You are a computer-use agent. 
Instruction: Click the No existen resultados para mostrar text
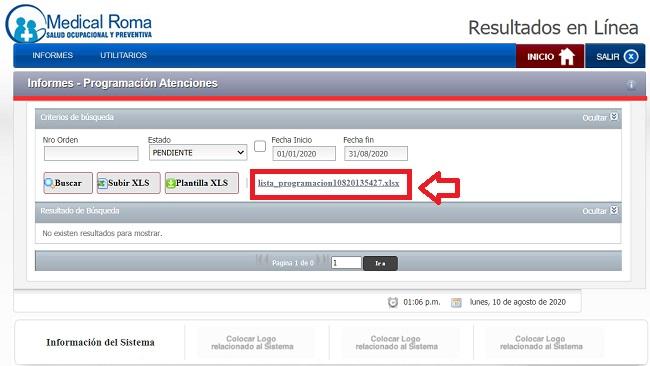tap(102, 233)
